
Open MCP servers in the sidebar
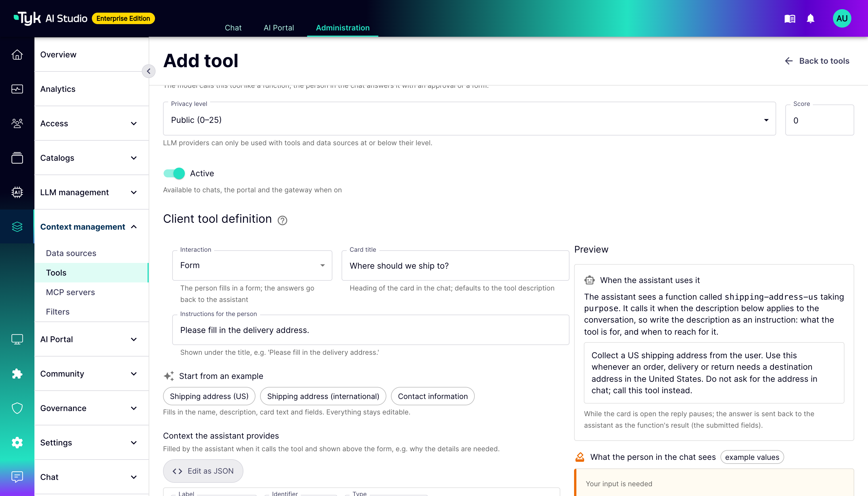tap(91, 292)
